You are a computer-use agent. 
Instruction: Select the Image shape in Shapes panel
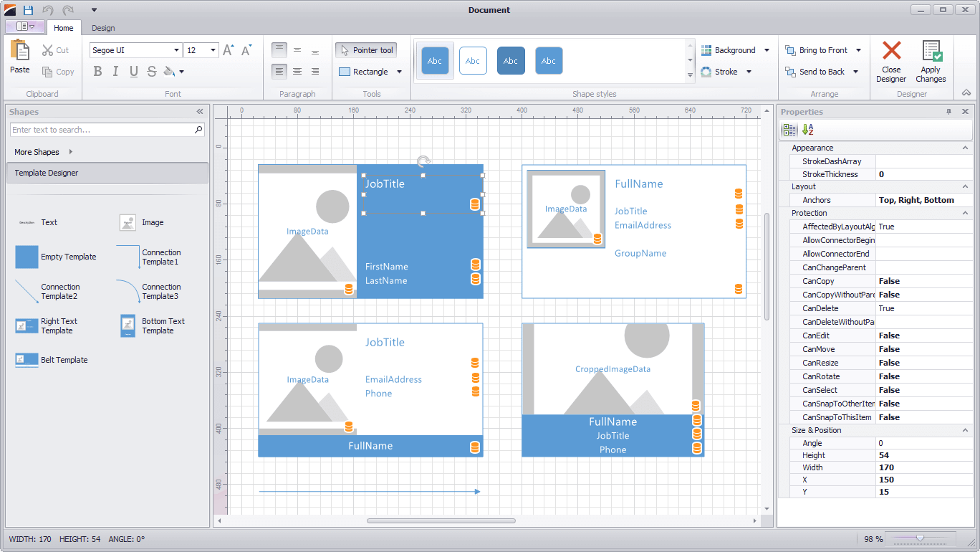[128, 223]
